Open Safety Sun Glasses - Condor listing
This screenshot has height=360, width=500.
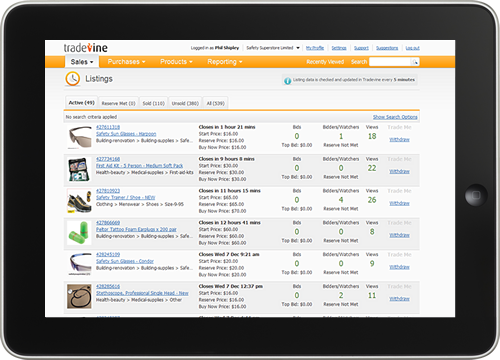(x=125, y=261)
